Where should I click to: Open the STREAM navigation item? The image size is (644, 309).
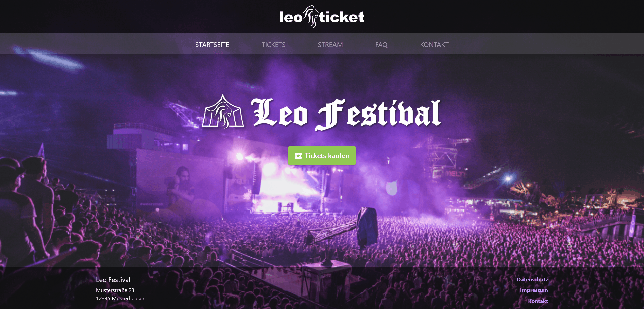330,45
